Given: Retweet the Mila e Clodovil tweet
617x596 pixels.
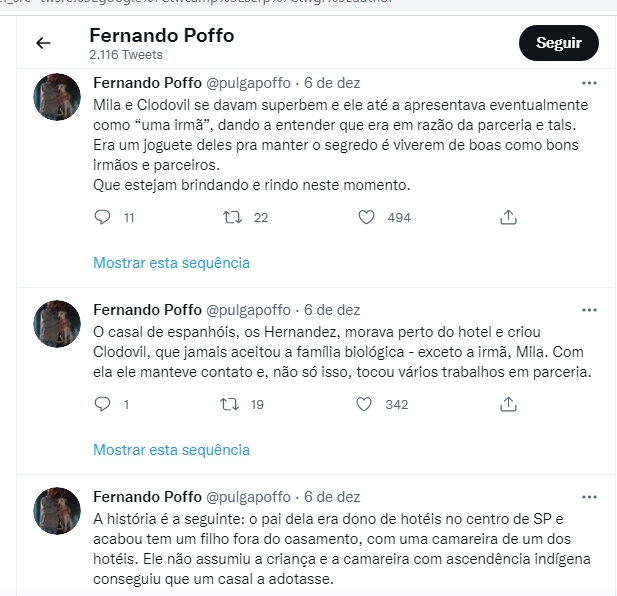Looking at the screenshot, I should tap(232, 217).
